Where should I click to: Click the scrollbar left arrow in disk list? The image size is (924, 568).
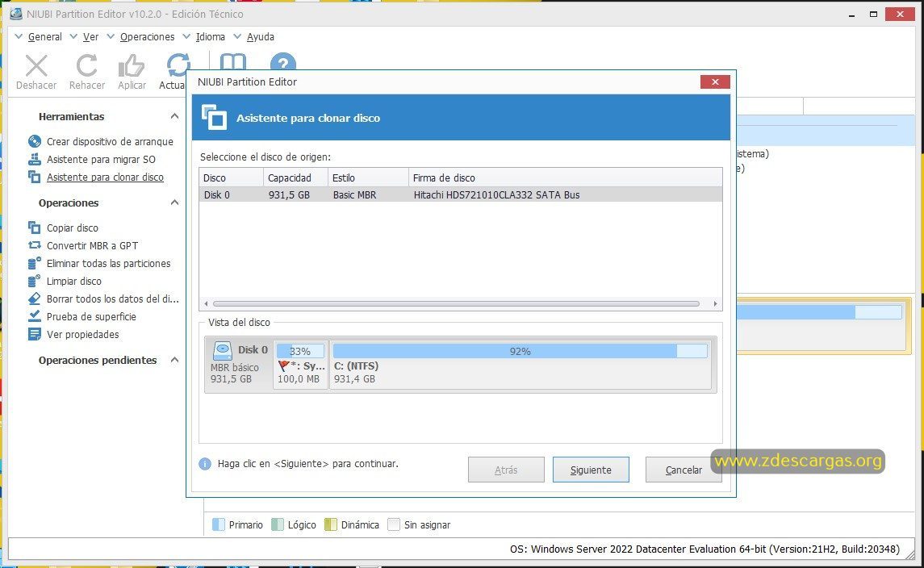tap(206, 303)
